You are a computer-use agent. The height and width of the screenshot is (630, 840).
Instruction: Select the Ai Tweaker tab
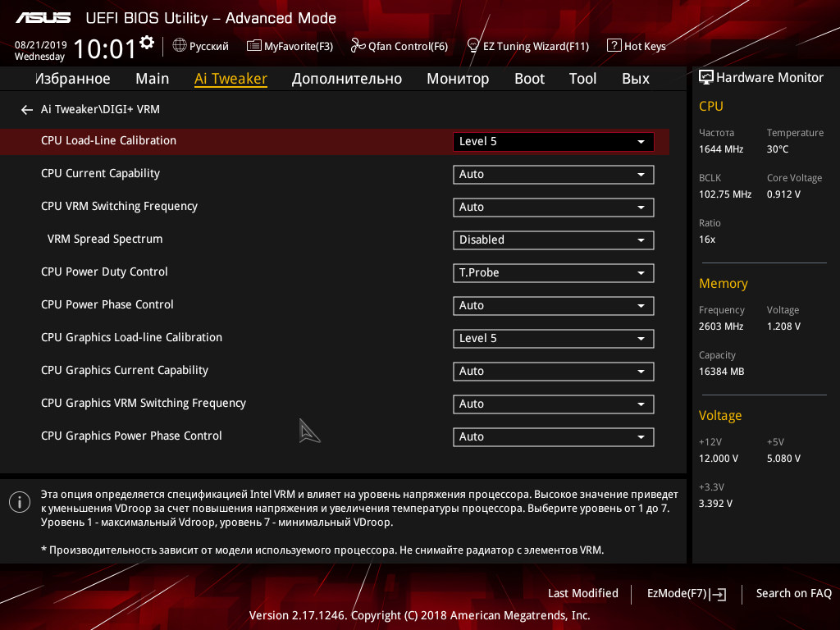click(231, 79)
